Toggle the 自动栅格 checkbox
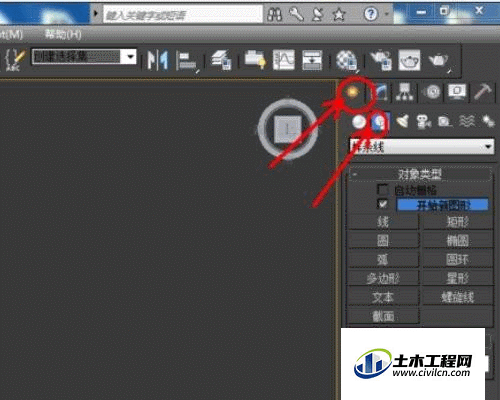This screenshot has width=500, height=400. tap(383, 189)
